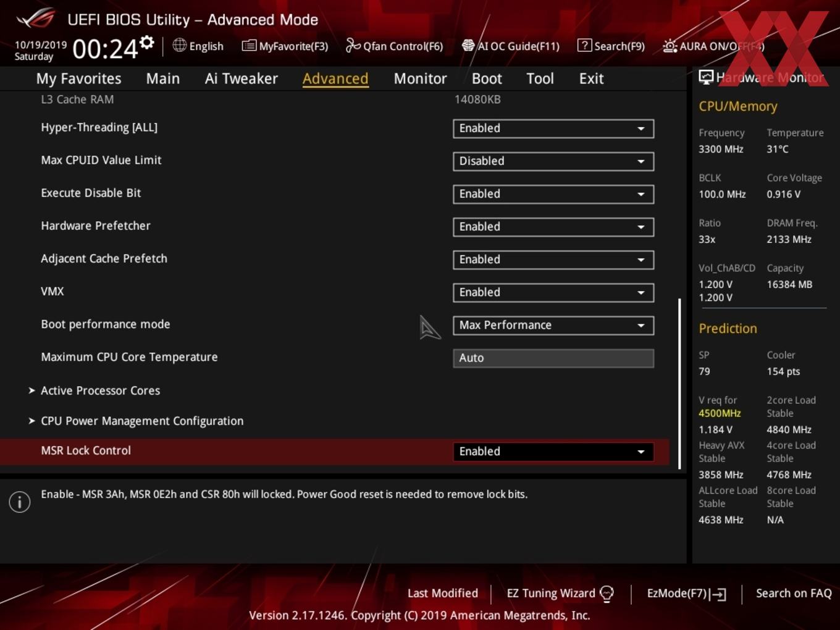Switch to Monitor tab
840x630 pixels.
pyautogui.click(x=420, y=78)
